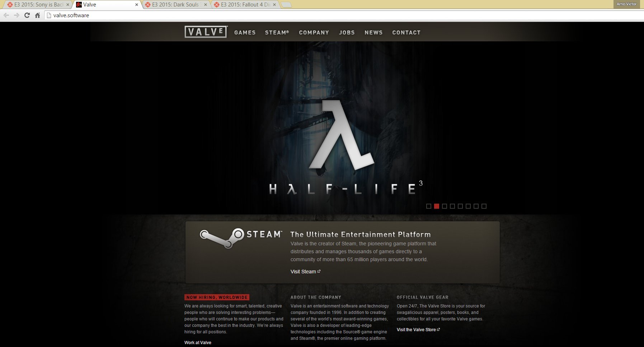
Task: Open the GAMES menu item
Action: tap(245, 32)
